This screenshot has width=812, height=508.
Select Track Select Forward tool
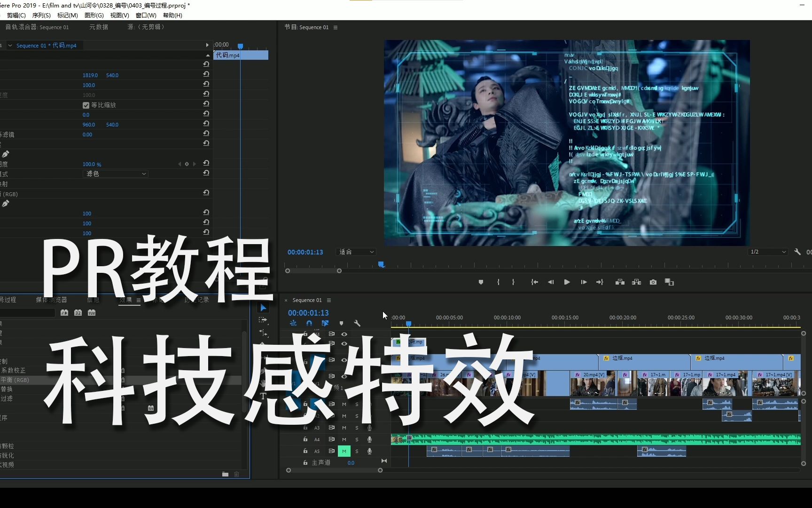point(263,320)
